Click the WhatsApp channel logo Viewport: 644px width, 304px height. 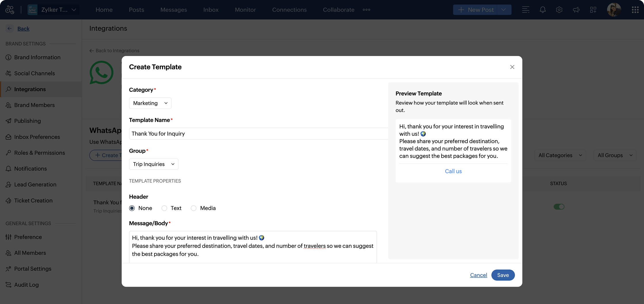point(102,73)
